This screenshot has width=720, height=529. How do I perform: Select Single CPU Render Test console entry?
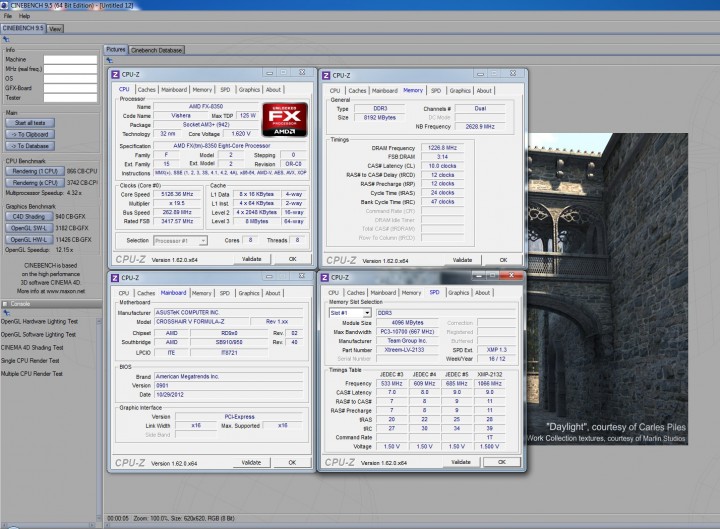click(30, 361)
